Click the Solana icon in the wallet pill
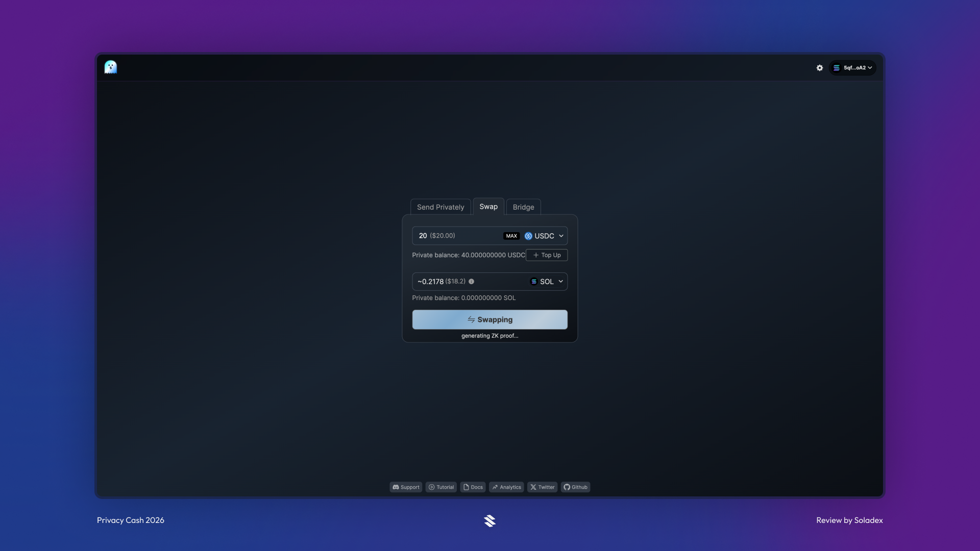980x551 pixels. 837,67
